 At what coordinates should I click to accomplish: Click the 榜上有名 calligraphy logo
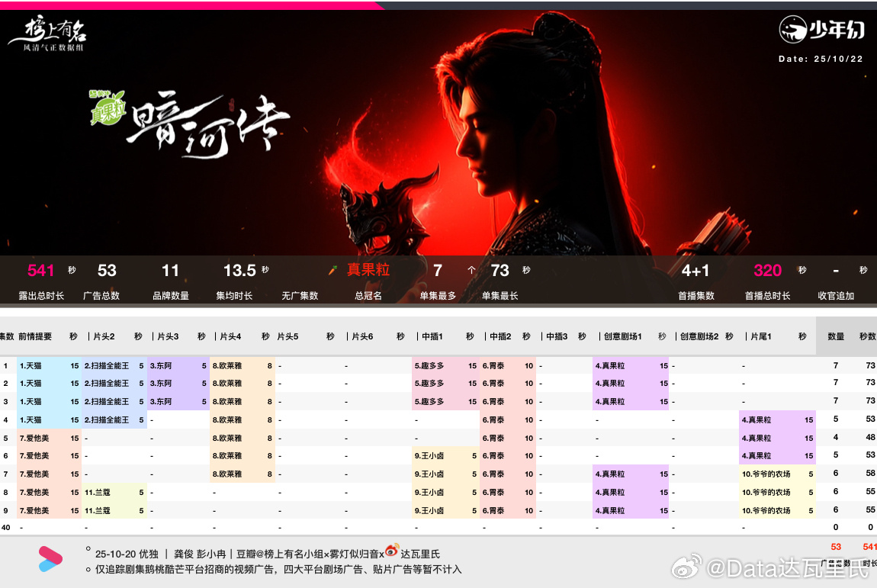point(47,34)
